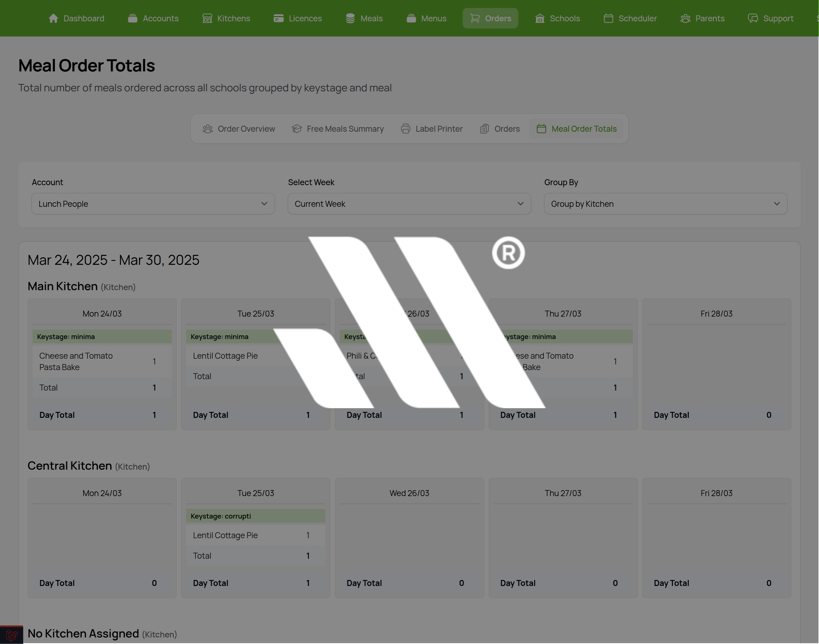Open Meals in the top navigation

(x=364, y=18)
